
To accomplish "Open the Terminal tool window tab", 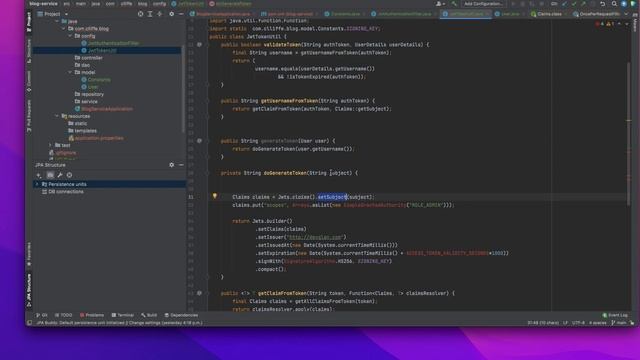I will [x=122, y=315].
